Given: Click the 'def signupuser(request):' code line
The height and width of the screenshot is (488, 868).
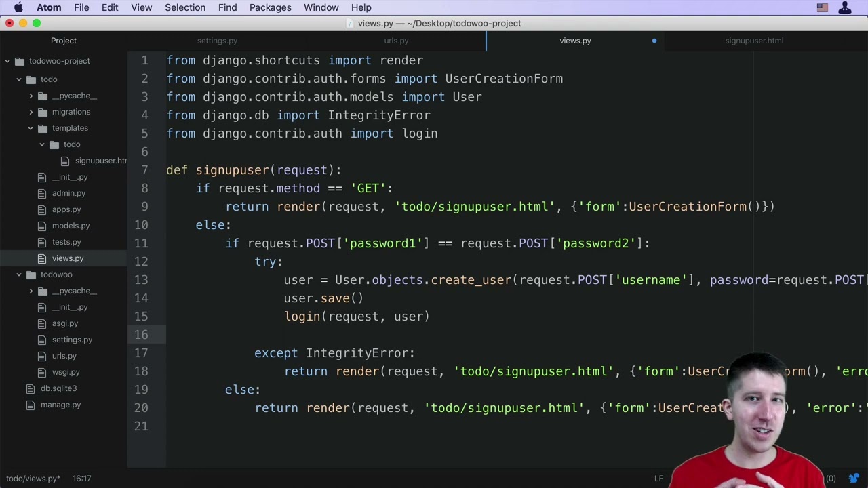Looking at the screenshot, I should (x=254, y=170).
